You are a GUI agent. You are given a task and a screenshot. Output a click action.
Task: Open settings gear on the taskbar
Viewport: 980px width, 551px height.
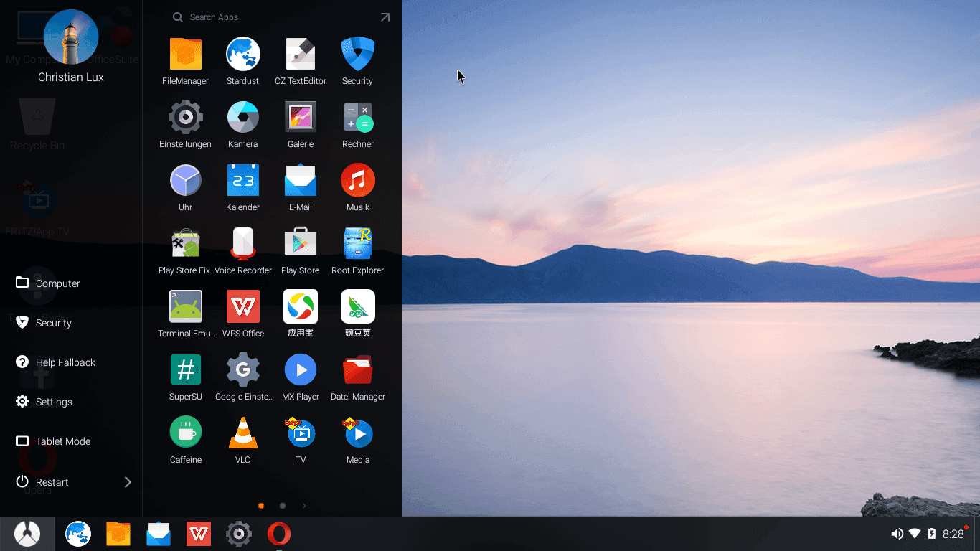pyautogui.click(x=239, y=534)
